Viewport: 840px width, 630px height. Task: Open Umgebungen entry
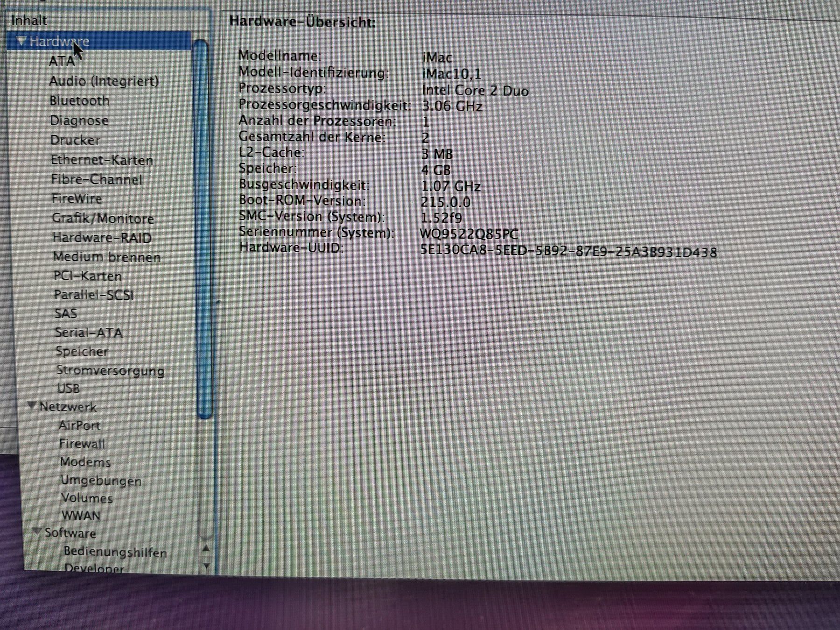[x=101, y=481]
